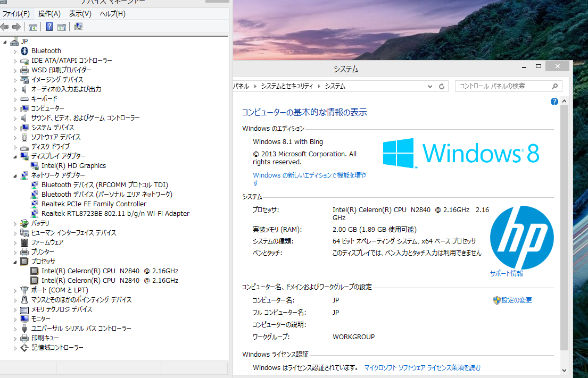588x378 pixels.
Task: Open the 表示(V) menu
Action: tap(80, 14)
